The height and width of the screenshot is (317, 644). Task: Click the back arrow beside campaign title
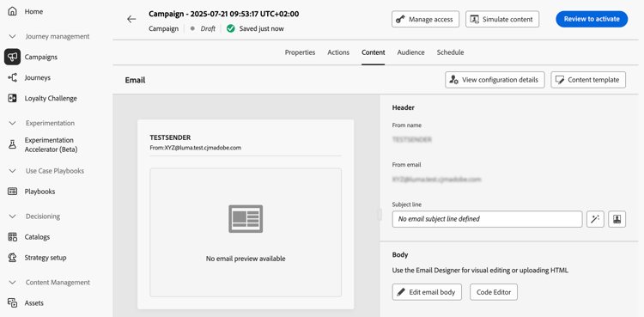[131, 19]
